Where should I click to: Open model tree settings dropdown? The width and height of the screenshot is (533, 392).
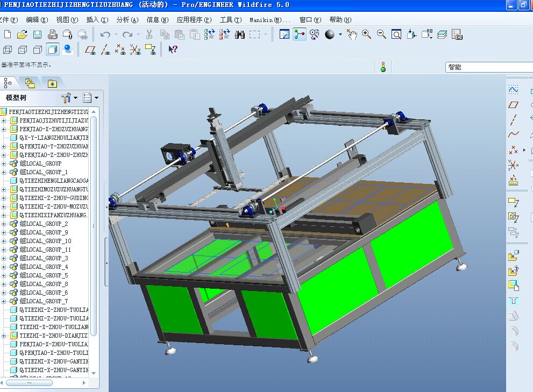point(69,98)
